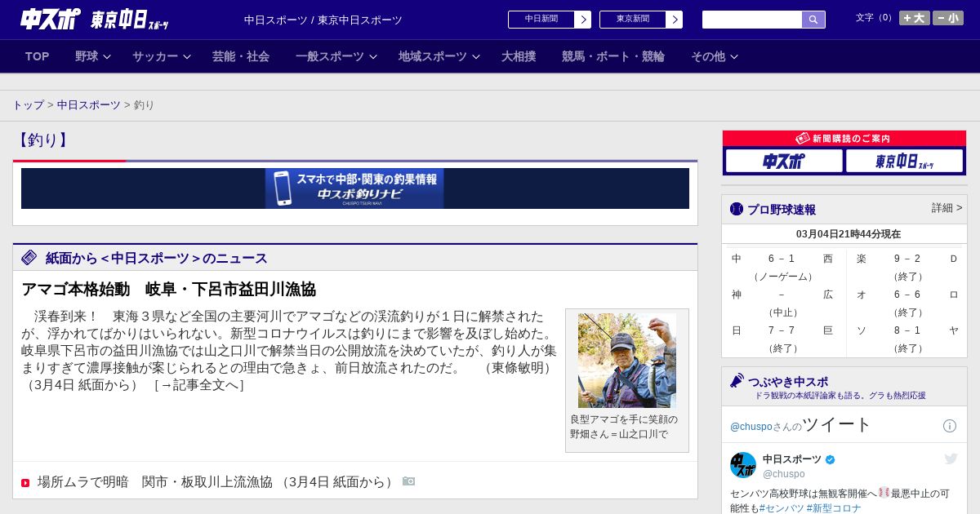Click the 中スポ Twitter avatar
Screen dimensions: 980x514
coord(743,465)
